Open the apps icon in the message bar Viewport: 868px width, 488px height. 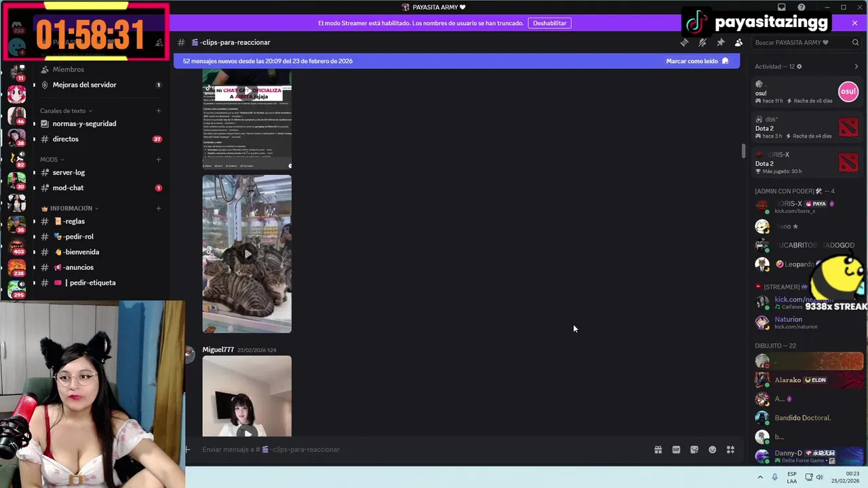click(x=730, y=449)
